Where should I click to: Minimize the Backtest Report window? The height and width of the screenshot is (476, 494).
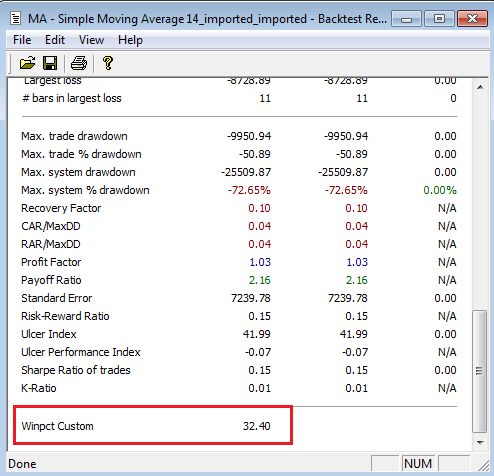pyautogui.click(x=407, y=19)
